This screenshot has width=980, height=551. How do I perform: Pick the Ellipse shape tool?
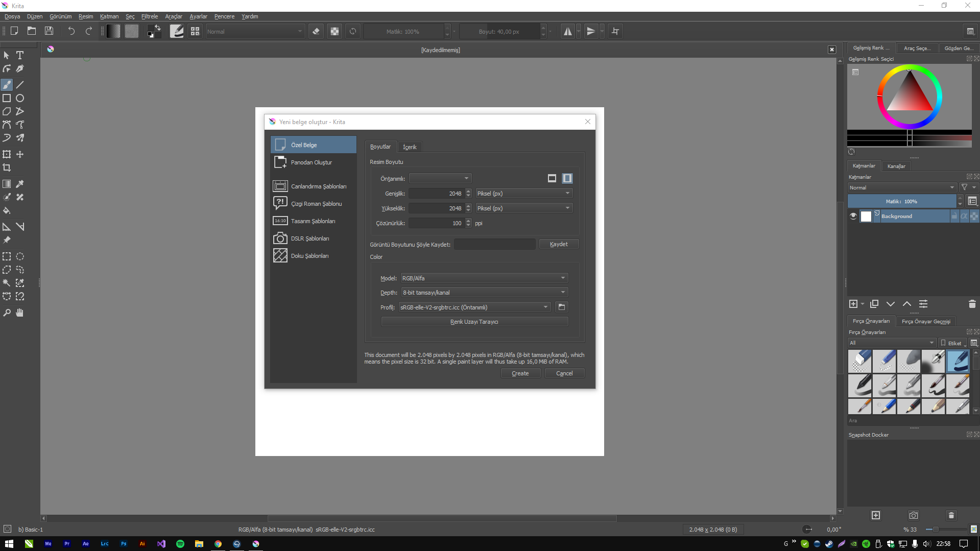coord(20,98)
